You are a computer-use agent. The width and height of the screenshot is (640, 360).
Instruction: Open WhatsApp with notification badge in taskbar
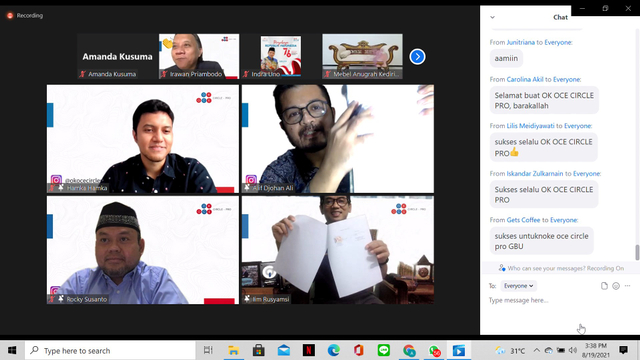point(434,351)
